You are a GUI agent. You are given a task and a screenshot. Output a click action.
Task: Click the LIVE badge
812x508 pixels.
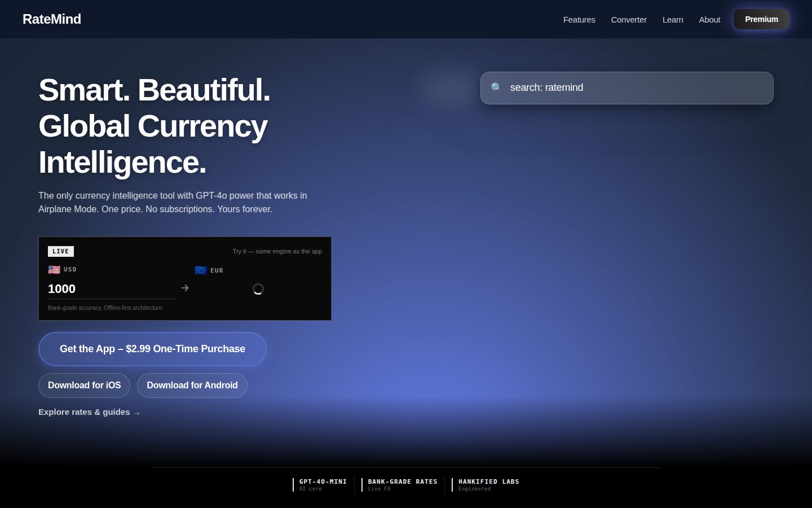(61, 251)
